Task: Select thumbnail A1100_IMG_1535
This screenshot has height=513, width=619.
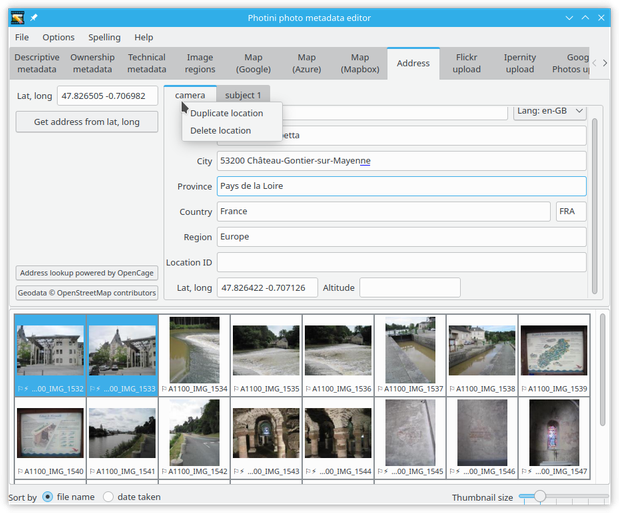Action: (266, 355)
